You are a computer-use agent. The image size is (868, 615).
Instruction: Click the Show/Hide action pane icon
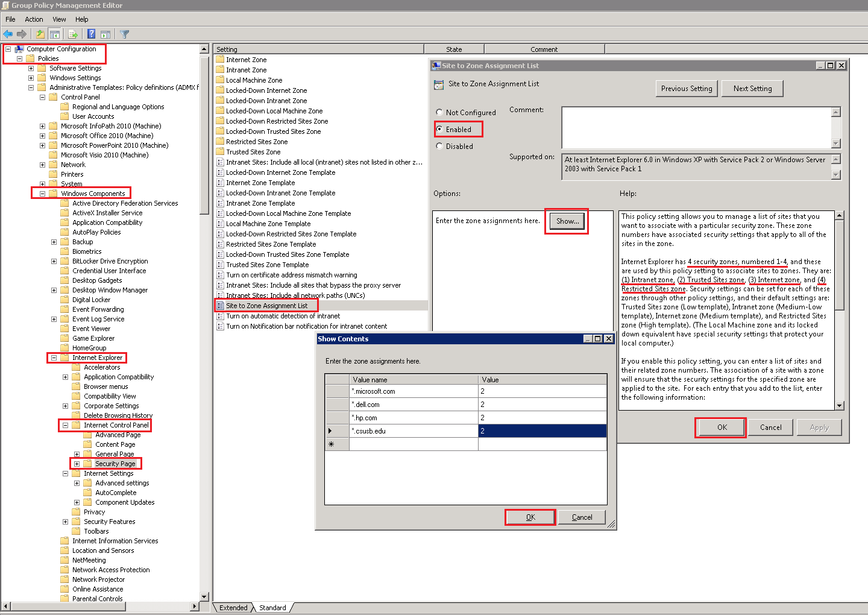(105, 34)
